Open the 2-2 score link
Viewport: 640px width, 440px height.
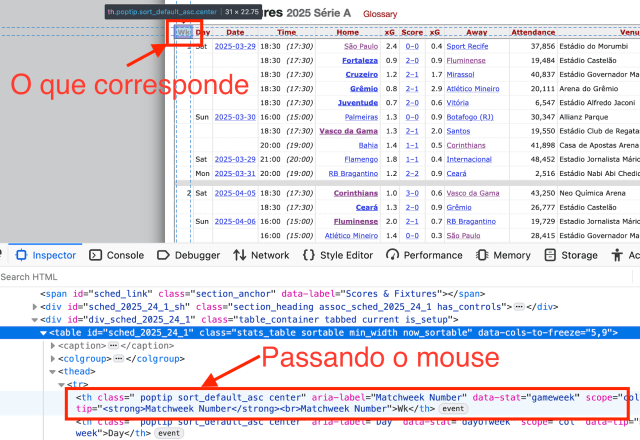pyautogui.click(x=412, y=173)
